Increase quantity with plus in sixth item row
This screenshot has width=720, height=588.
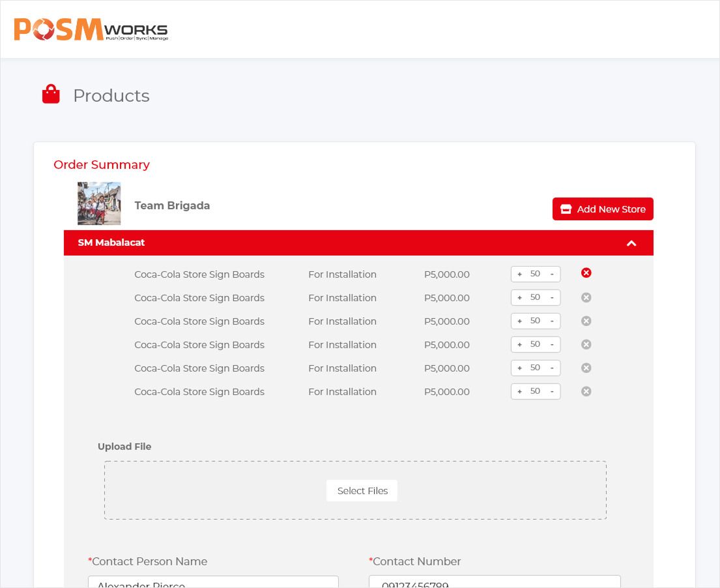[519, 391]
